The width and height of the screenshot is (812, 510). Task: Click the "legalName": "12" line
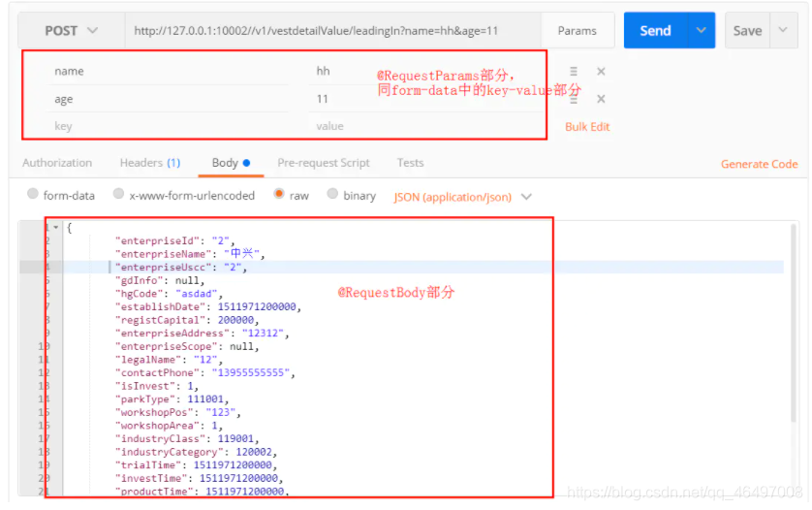click(x=169, y=360)
